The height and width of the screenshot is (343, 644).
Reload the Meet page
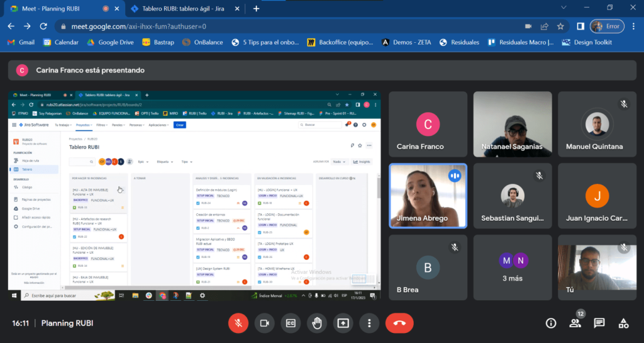click(43, 26)
